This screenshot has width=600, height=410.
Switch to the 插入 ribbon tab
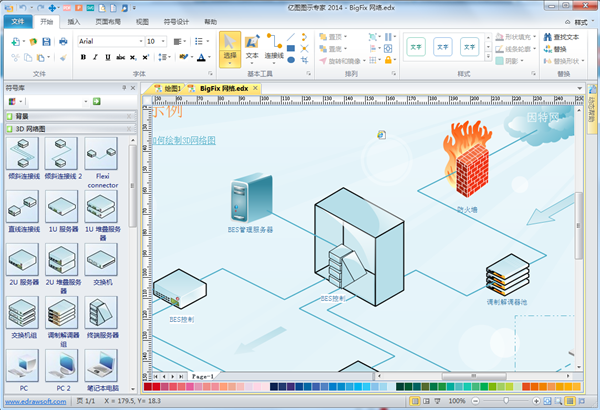(75, 20)
